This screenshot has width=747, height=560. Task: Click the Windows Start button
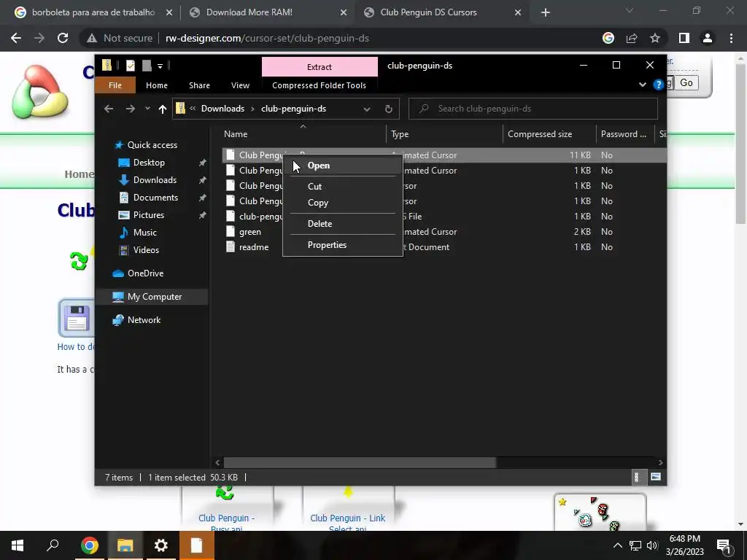pos(18,545)
